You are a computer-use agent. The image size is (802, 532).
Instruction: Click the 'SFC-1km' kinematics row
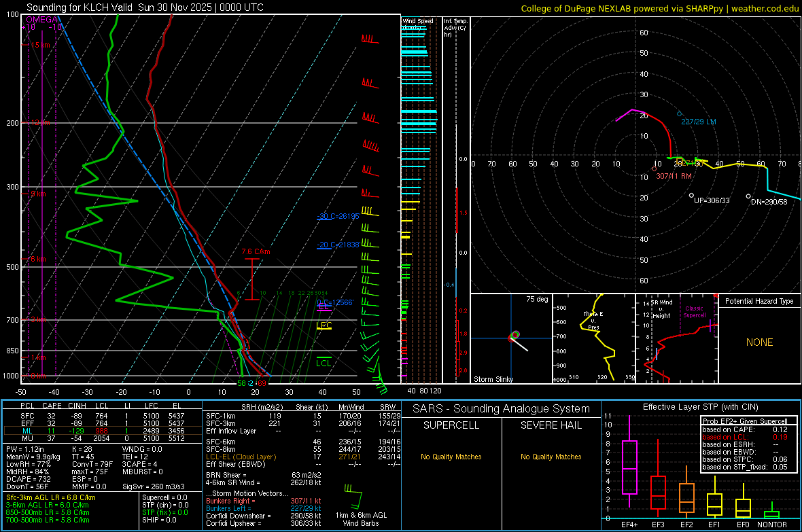(x=303, y=416)
